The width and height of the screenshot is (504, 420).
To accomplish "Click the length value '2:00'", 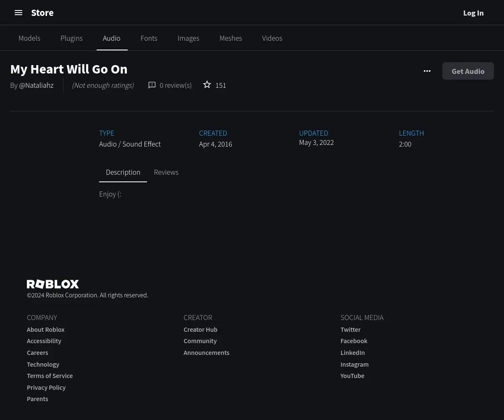I will point(405,144).
